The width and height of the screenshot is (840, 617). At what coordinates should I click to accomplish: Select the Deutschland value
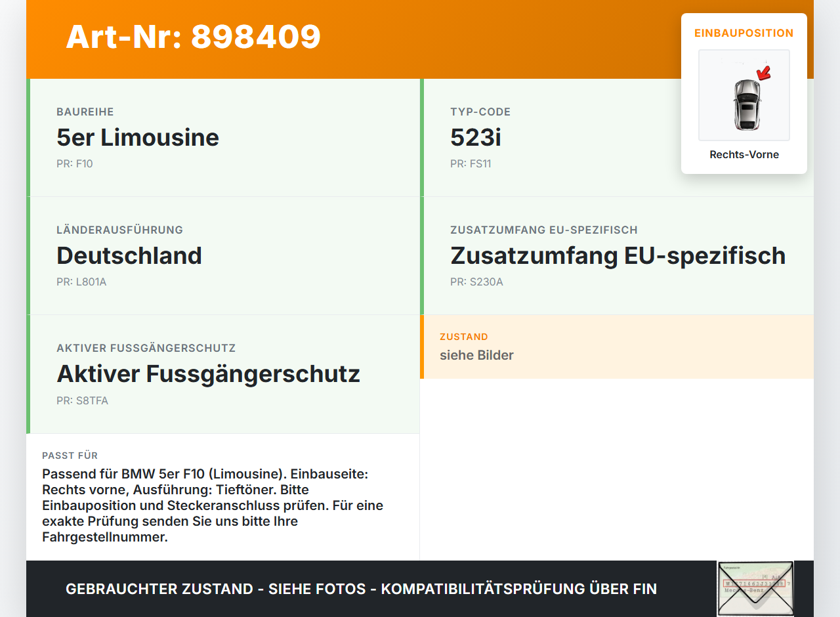click(x=129, y=255)
